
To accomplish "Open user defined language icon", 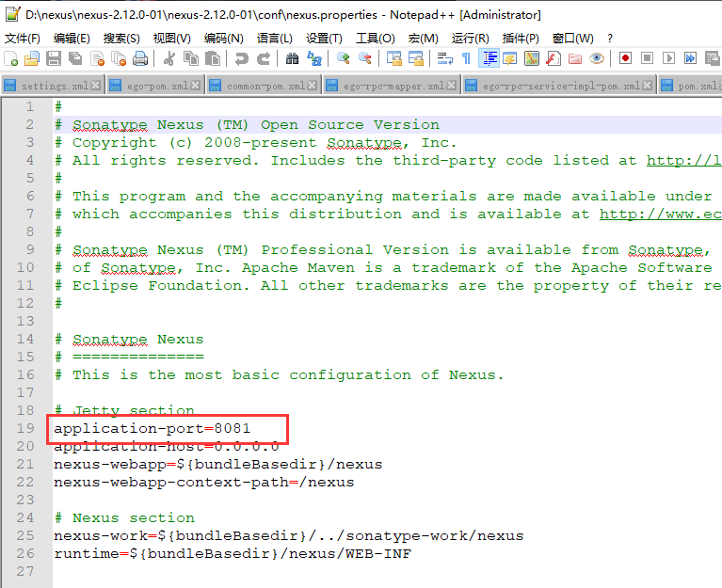I will coord(509,58).
